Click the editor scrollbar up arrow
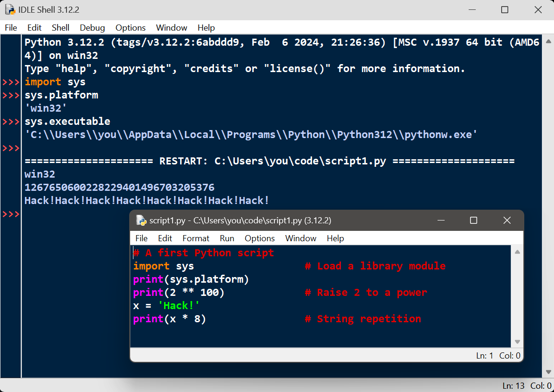554x392 pixels. point(517,252)
